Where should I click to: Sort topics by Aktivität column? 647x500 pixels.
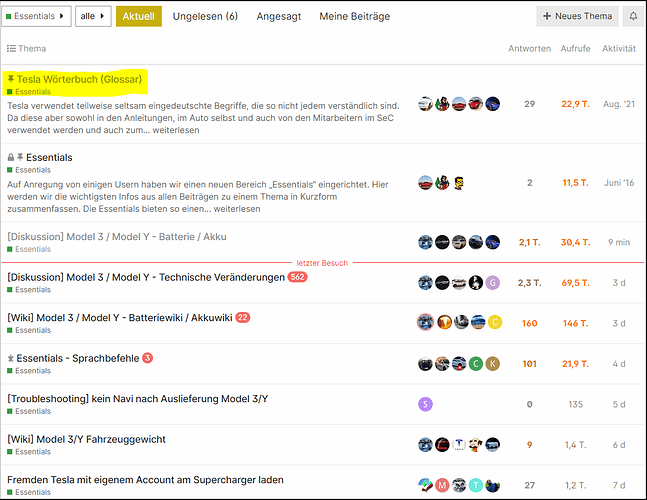(619, 48)
